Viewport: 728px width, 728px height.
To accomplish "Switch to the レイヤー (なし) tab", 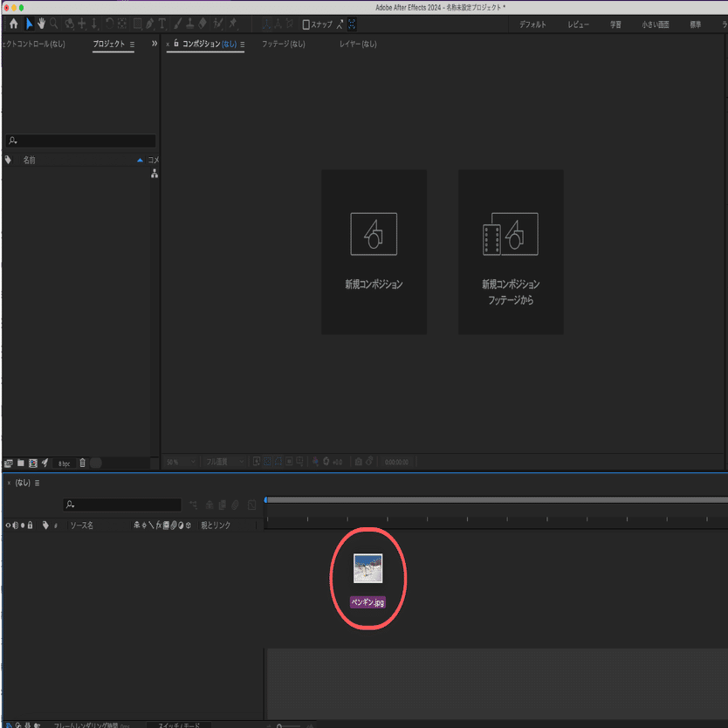I will click(x=358, y=44).
